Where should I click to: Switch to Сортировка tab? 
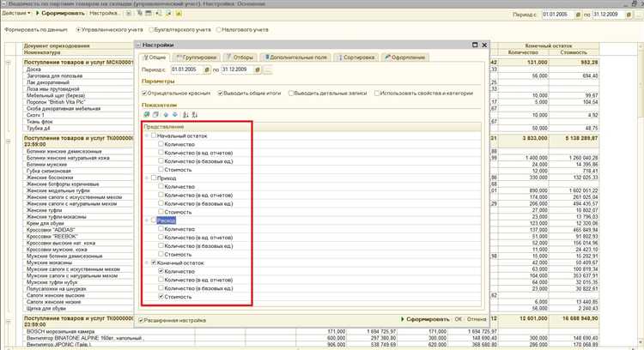point(355,57)
